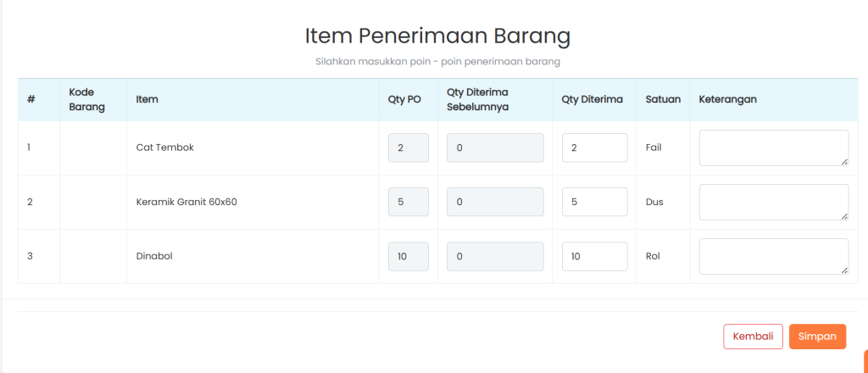Click the Simpan button
This screenshot has height=373, width=868.
817,337
